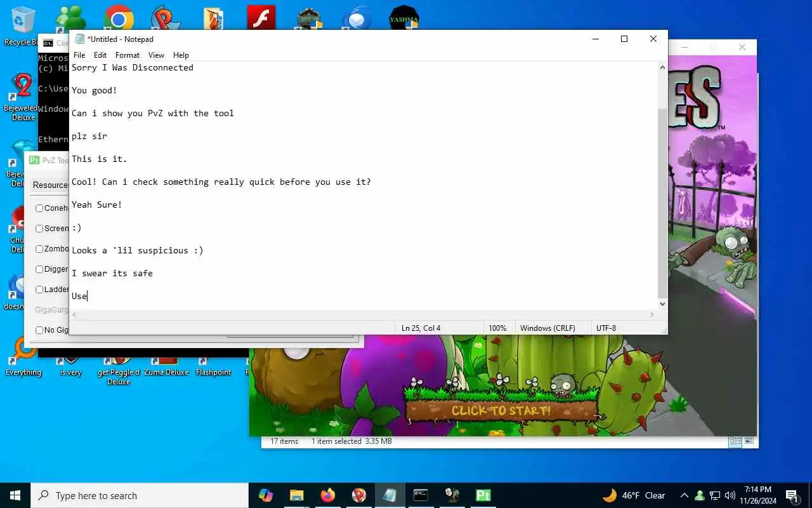
Task: Open the 'is very' desktop shortcut
Action: coord(70,367)
